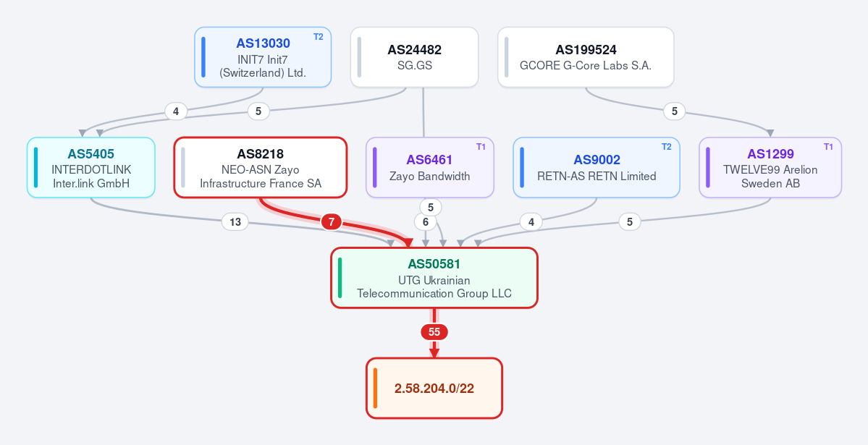Click the AS24482 SG.GS node
This screenshot has width=868, height=445.
click(x=415, y=57)
